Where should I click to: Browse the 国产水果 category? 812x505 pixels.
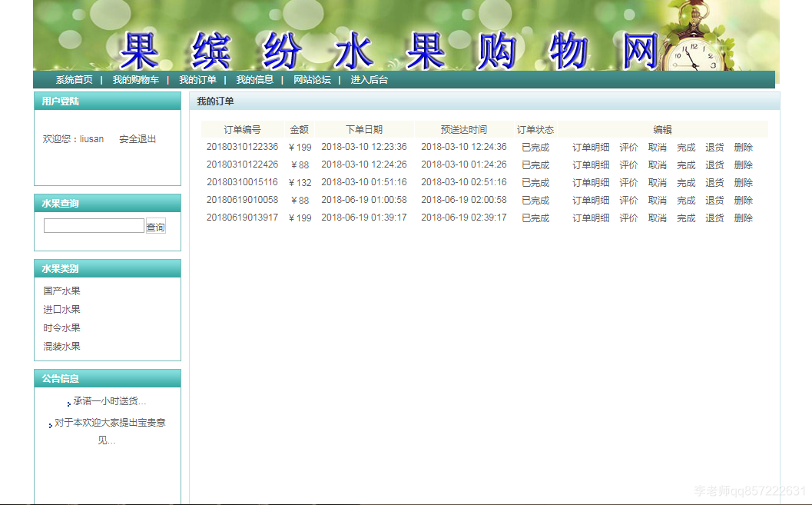click(60, 291)
